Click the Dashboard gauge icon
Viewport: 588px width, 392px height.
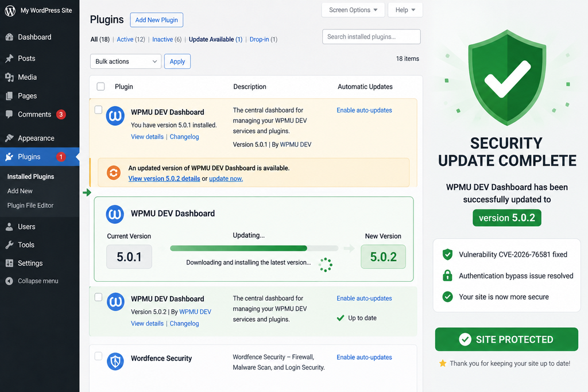(x=9, y=37)
